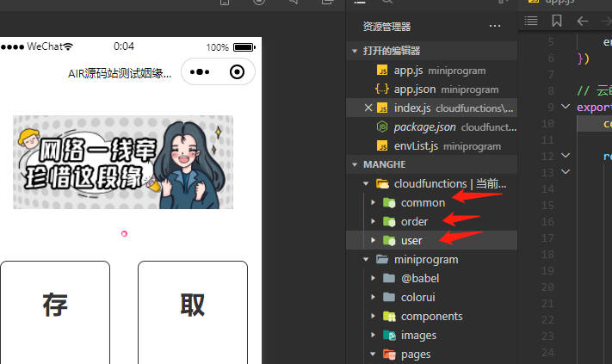Open envList.js miniprogram in open editors
The image size is (612, 364).
(x=431, y=146)
